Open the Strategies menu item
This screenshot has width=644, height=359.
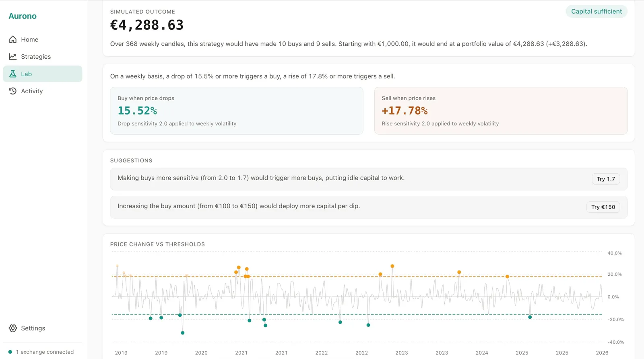point(36,57)
